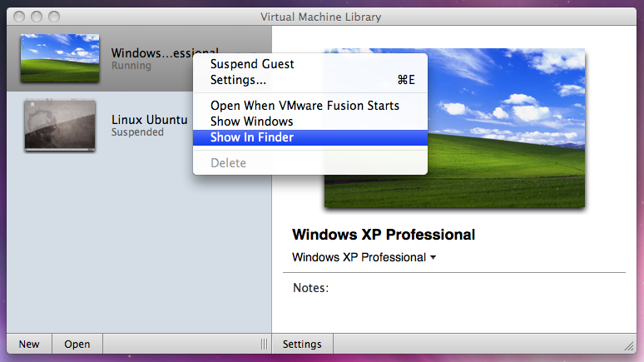Click the Running status text
644x362 pixels.
(x=131, y=66)
